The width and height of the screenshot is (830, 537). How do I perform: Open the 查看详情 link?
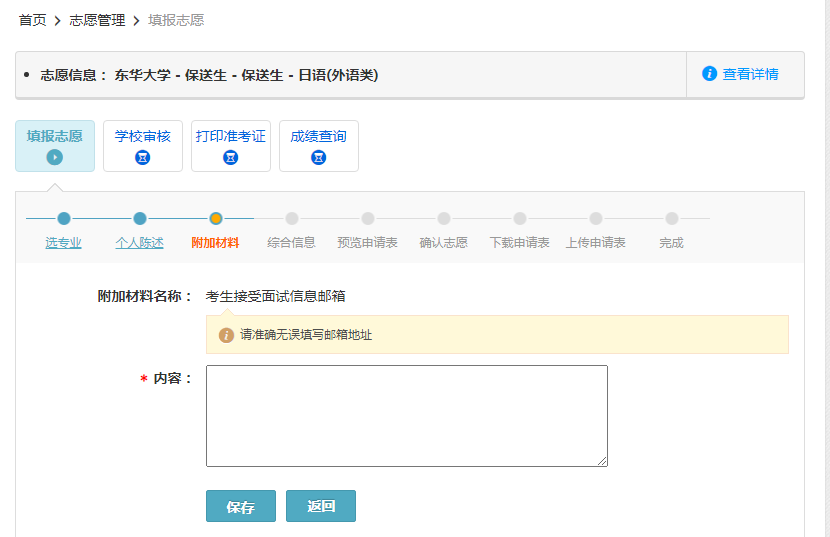point(750,74)
